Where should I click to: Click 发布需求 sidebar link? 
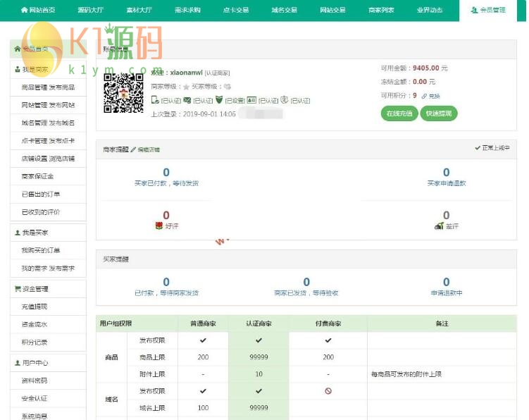click(x=62, y=268)
